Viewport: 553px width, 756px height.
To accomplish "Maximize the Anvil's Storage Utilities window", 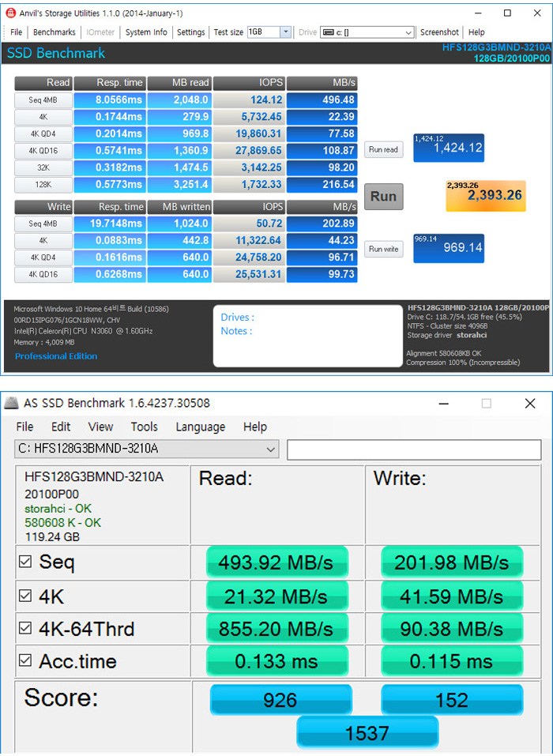I will coord(507,13).
